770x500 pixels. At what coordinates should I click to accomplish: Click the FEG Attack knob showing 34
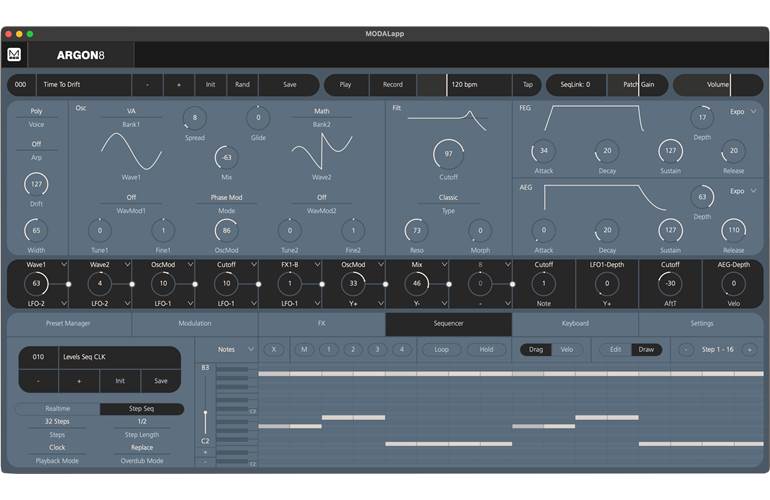[544, 151]
